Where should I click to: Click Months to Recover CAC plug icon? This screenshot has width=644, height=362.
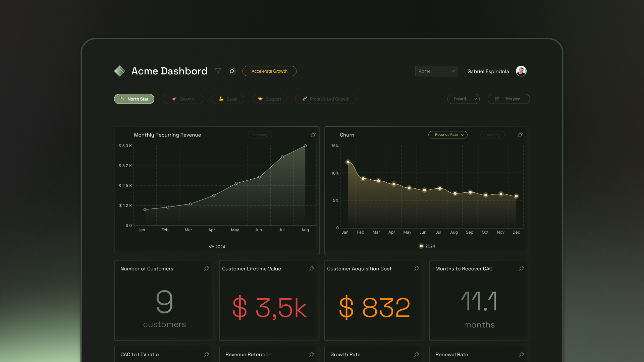(x=522, y=268)
